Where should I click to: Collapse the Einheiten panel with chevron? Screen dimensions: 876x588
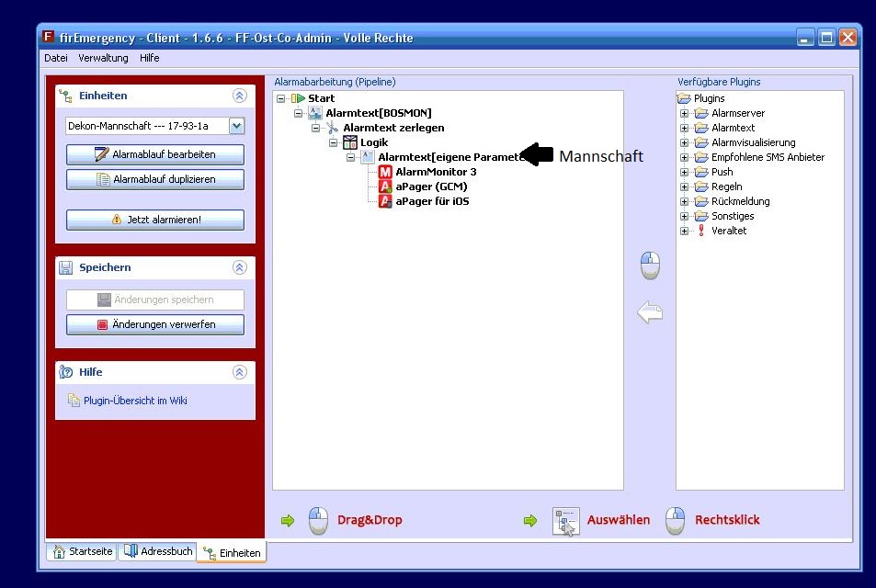240,96
